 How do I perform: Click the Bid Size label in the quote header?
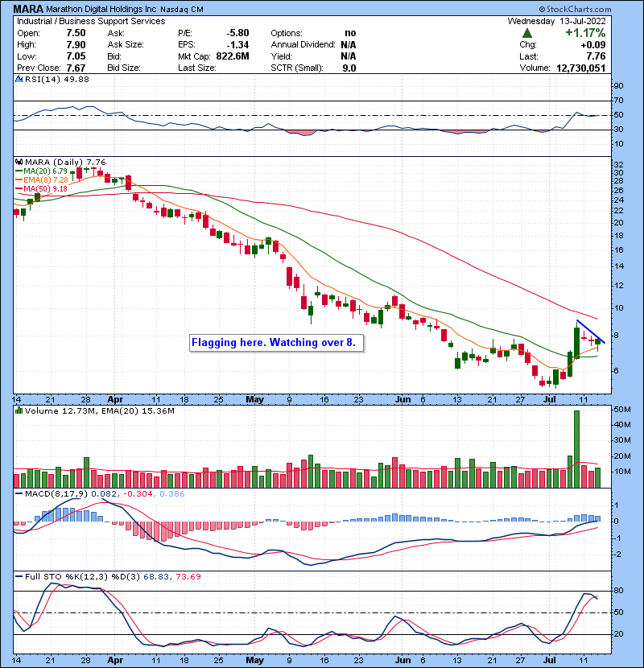coord(124,68)
